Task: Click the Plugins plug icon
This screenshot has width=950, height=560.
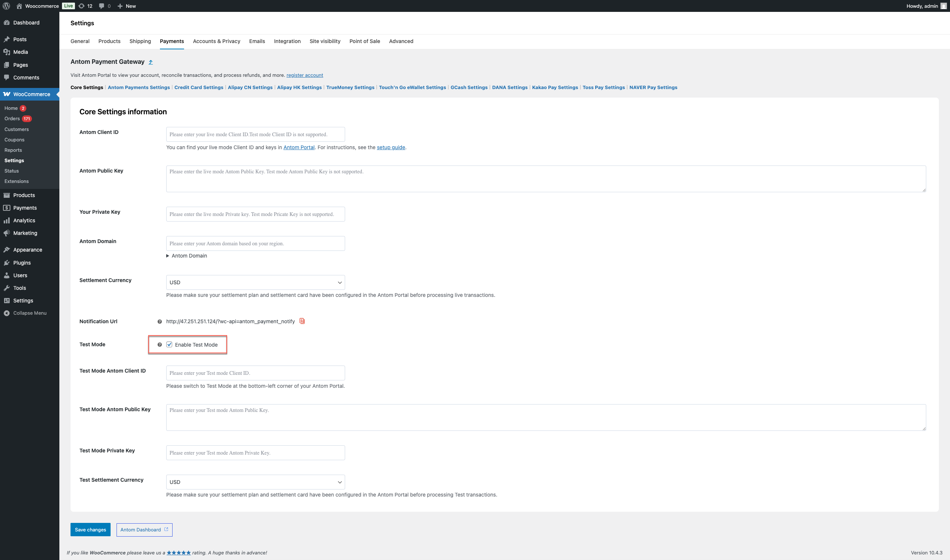Action: coord(7,263)
